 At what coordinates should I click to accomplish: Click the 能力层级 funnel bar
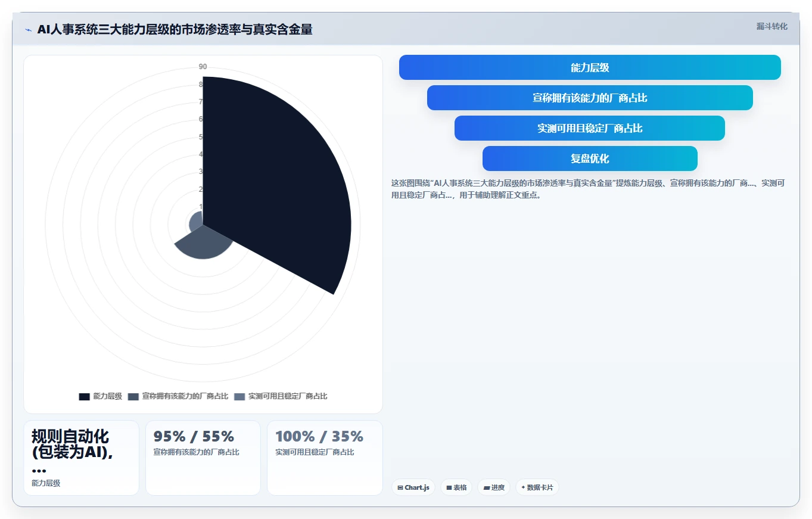click(590, 67)
